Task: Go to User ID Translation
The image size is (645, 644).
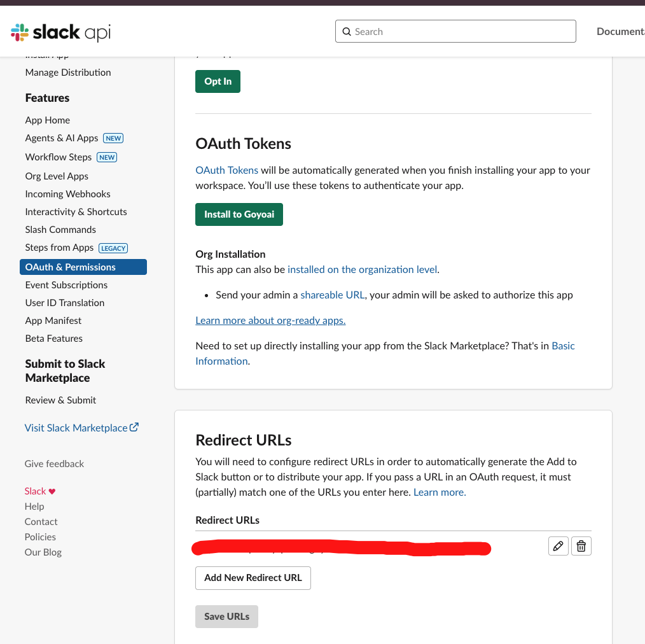Action: tap(65, 303)
